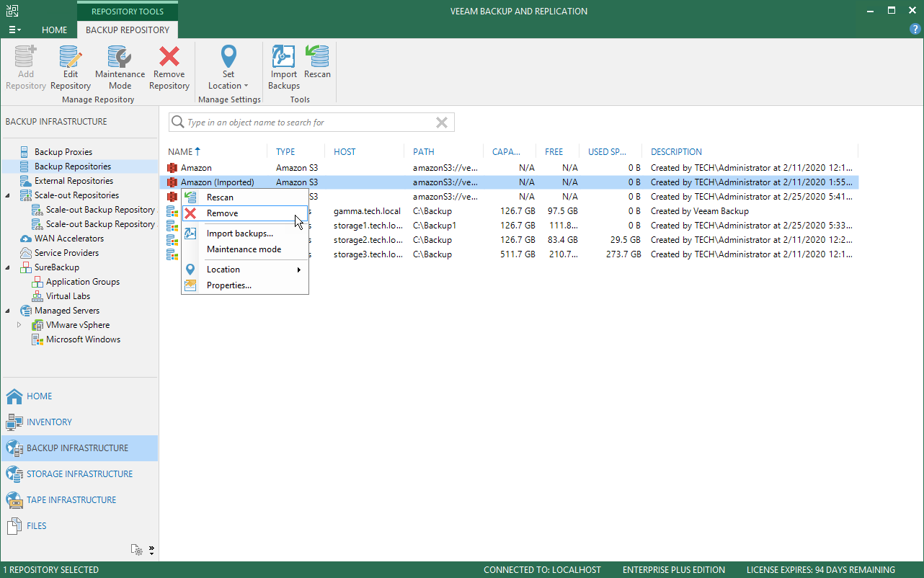
Task: Select WAN Accelerators in the tree
Action: (x=69, y=239)
